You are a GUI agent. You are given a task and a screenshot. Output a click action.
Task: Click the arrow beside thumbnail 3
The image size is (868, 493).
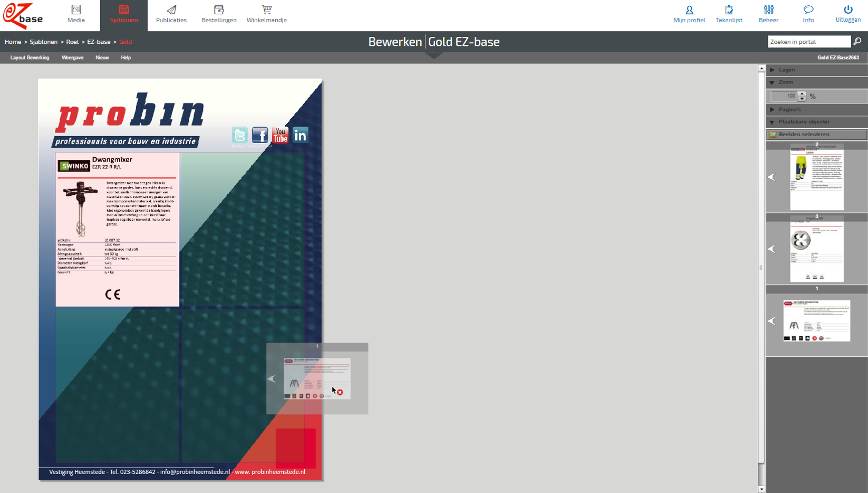(771, 249)
